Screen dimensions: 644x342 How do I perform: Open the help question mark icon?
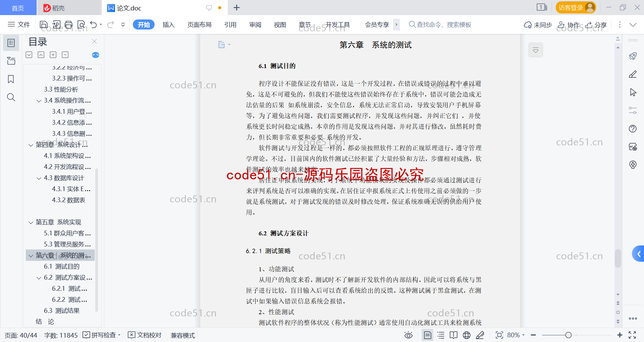[633, 128]
